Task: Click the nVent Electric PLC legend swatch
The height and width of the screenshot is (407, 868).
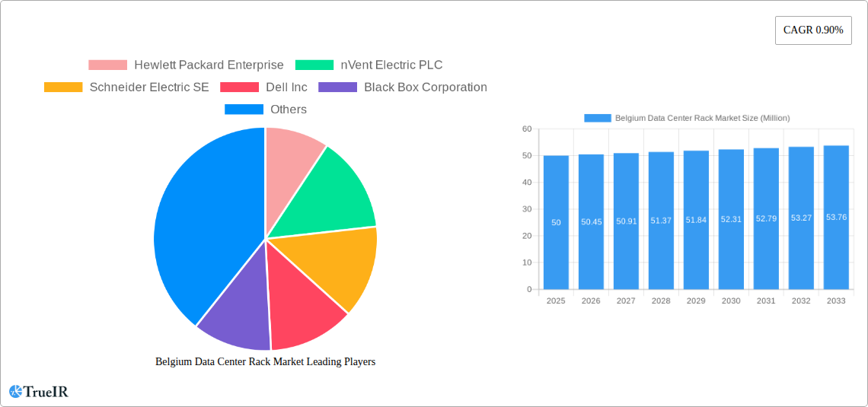Action: click(x=314, y=65)
